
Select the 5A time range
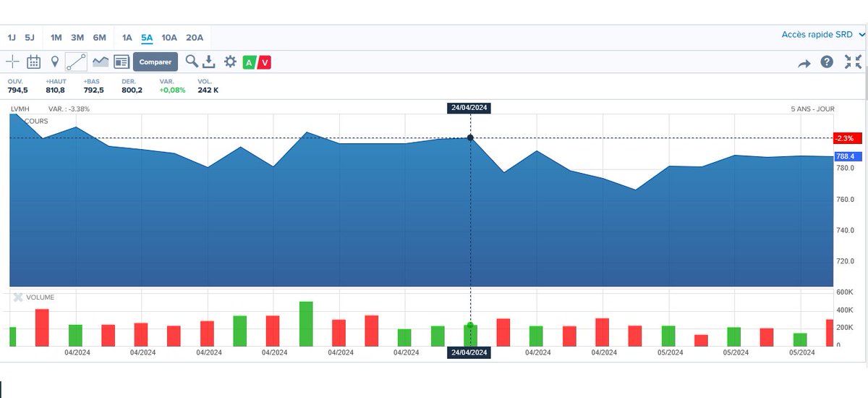[147, 37]
